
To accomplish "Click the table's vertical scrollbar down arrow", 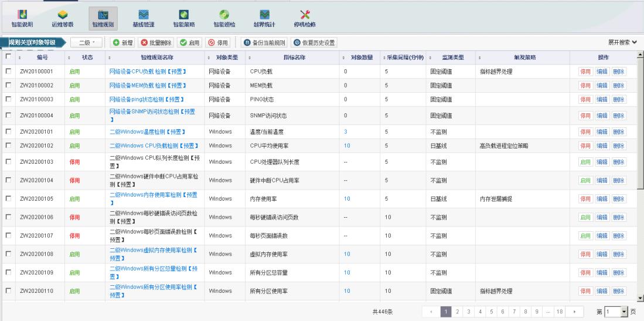I will tap(640, 298).
